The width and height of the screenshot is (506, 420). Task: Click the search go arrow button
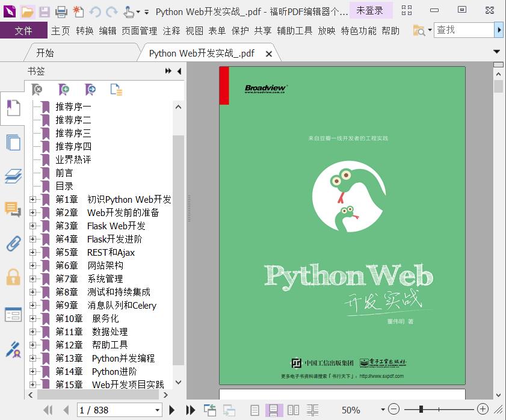(x=499, y=30)
